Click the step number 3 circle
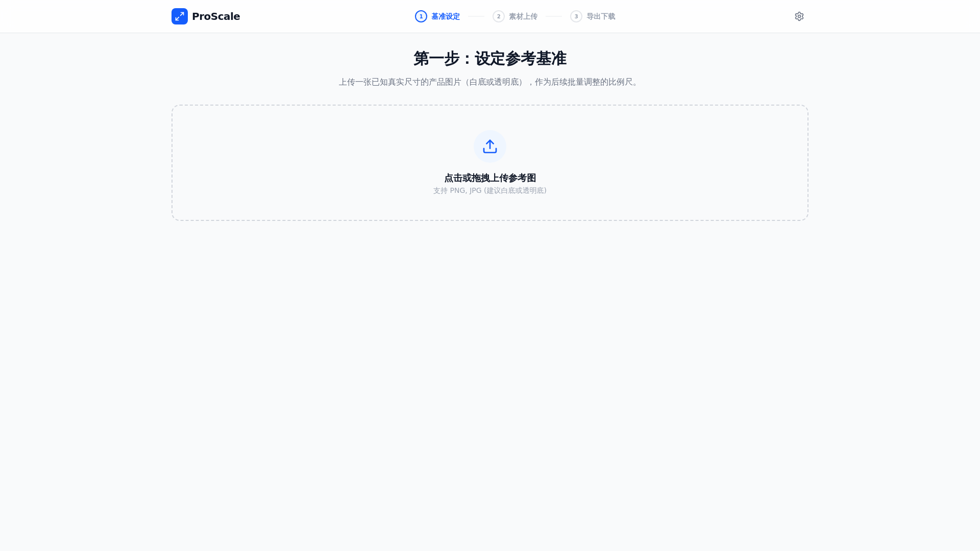 (576, 16)
